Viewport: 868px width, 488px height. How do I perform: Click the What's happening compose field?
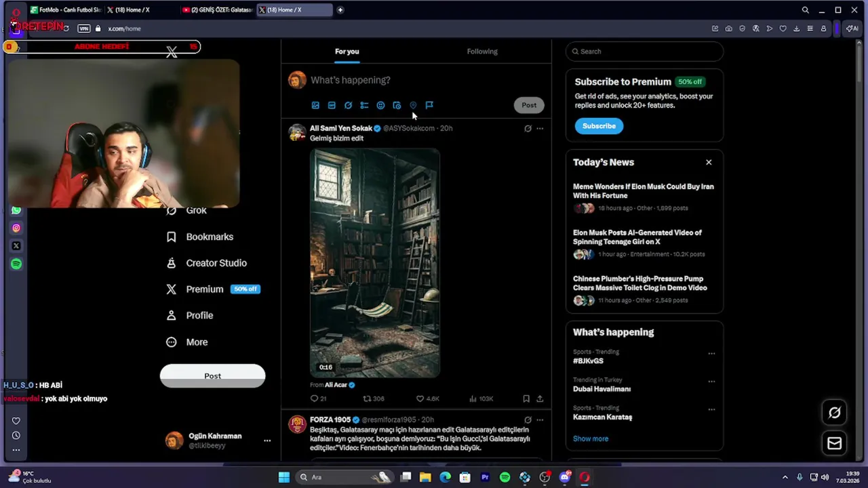click(350, 80)
